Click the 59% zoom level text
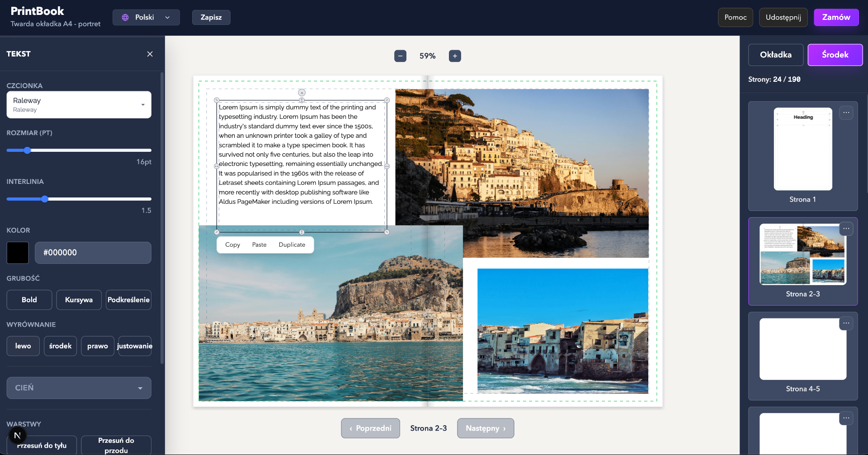The image size is (868, 455). pos(428,56)
